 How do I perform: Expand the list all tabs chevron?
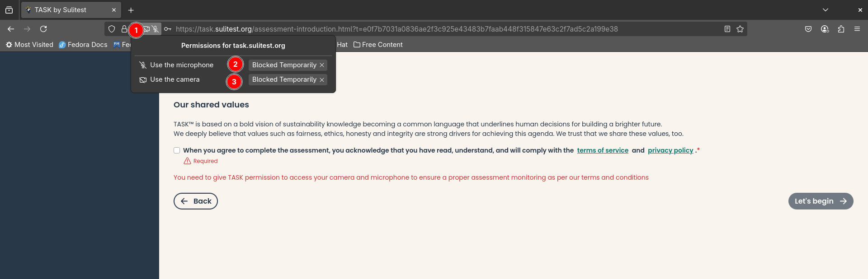point(826,10)
